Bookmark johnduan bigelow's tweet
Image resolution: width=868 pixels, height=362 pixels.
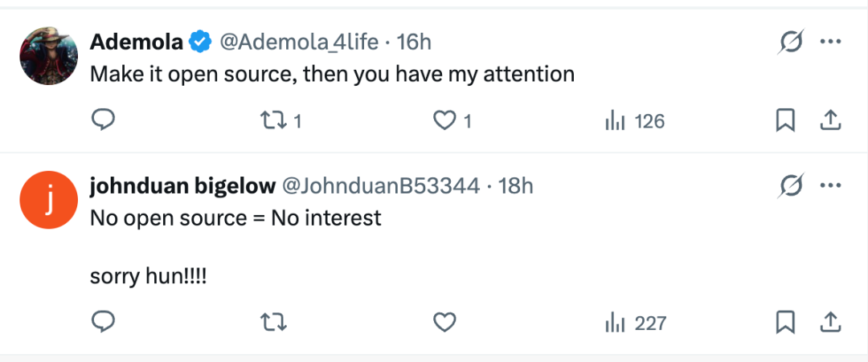pos(785,323)
